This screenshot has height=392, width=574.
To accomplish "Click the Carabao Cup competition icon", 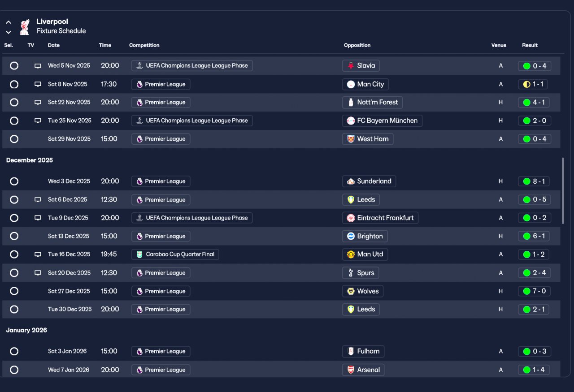I will [139, 254].
